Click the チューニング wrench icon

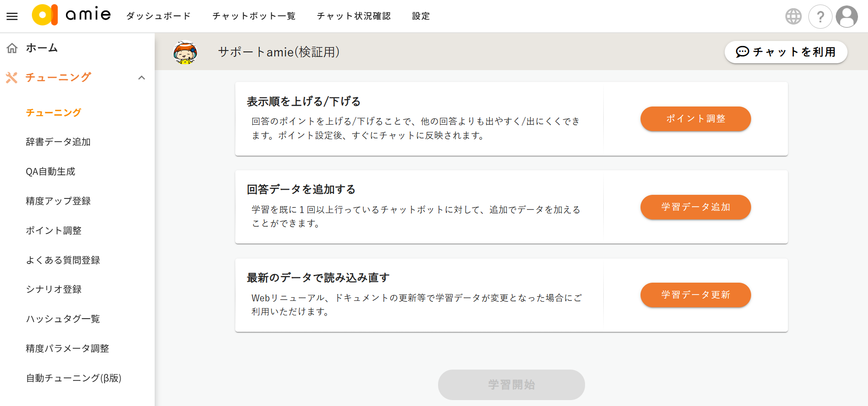(x=12, y=78)
